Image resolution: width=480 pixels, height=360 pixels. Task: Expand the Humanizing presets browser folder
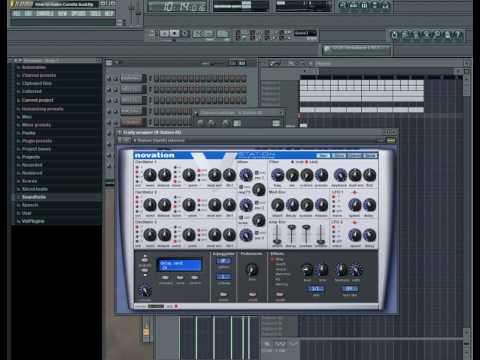click(42, 109)
